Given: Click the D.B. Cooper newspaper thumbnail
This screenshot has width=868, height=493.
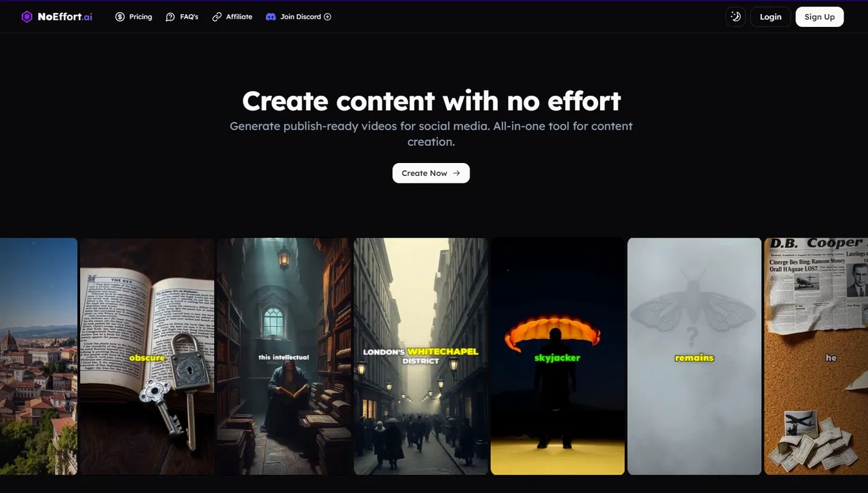Looking at the screenshot, I should pyautogui.click(x=816, y=356).
